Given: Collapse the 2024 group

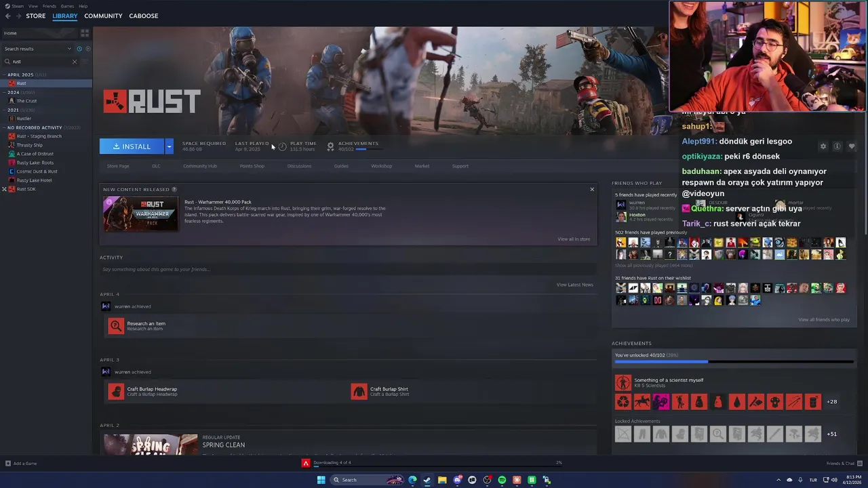Looking at the screenshot, I should pos(5,92).
